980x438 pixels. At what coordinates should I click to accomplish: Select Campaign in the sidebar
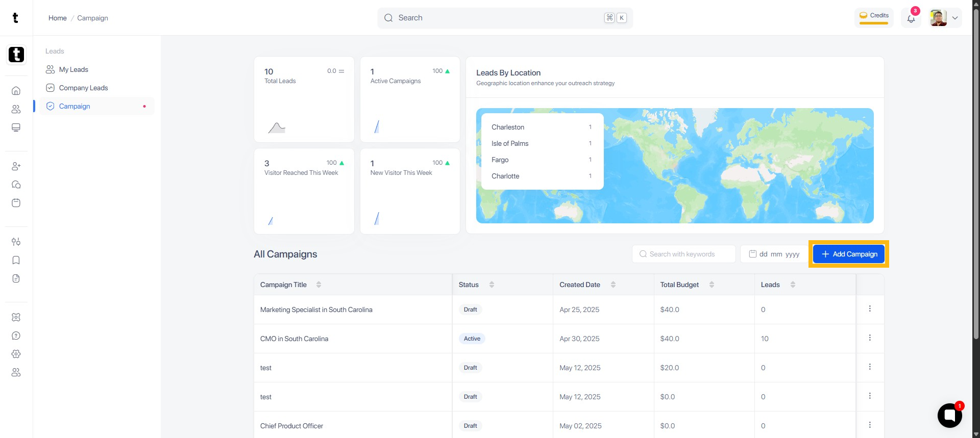tap(97, 106)
